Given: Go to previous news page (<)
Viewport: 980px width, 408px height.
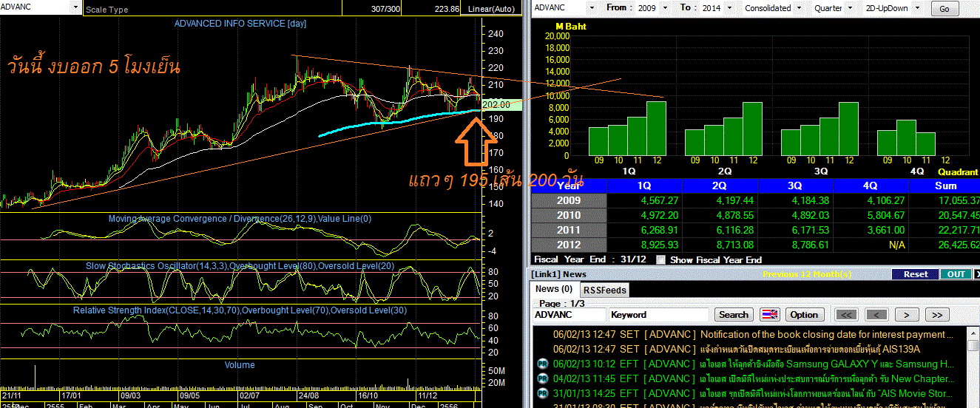Looking at the screenshot, I should click(x=877, y=314).
